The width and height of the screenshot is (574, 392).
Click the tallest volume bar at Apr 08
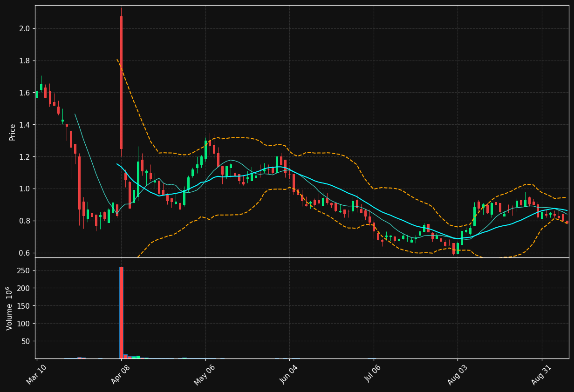[x=121, y=312]
